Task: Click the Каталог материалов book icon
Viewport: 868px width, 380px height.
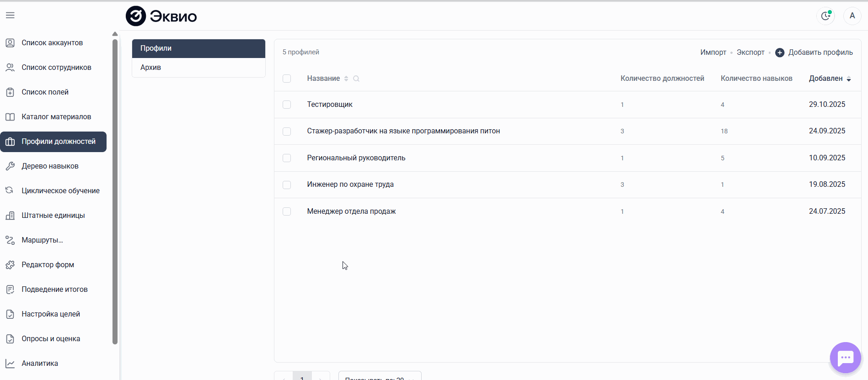Action: pyautogui.click(x=10, y=117)
